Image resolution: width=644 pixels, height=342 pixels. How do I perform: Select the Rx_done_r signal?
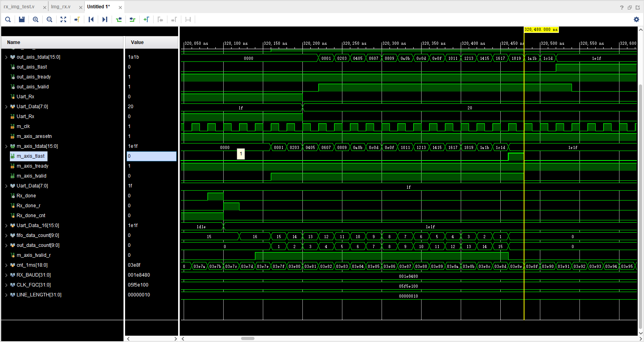tap(28, 206)
